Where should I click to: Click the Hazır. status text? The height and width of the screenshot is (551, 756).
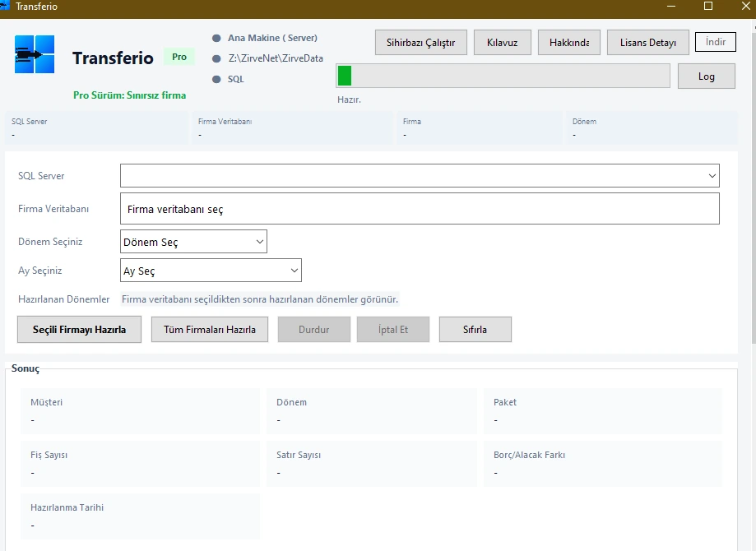pyautogui.click(x=349, y=100)
